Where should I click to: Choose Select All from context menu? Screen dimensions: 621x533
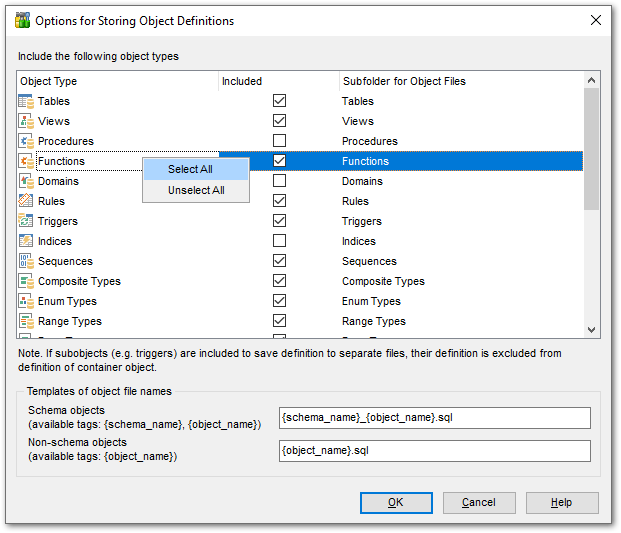coord(196,169)
